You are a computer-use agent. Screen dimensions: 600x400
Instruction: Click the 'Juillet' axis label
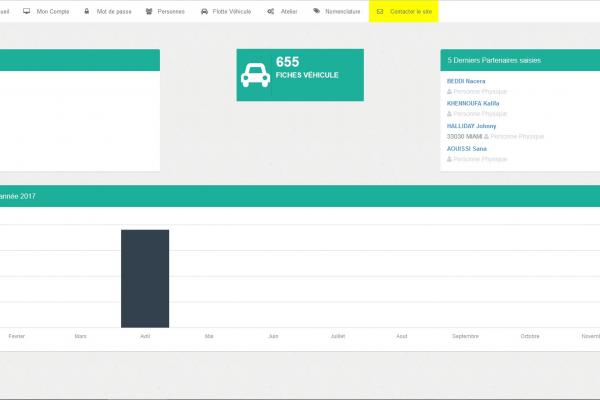point(338,336)
